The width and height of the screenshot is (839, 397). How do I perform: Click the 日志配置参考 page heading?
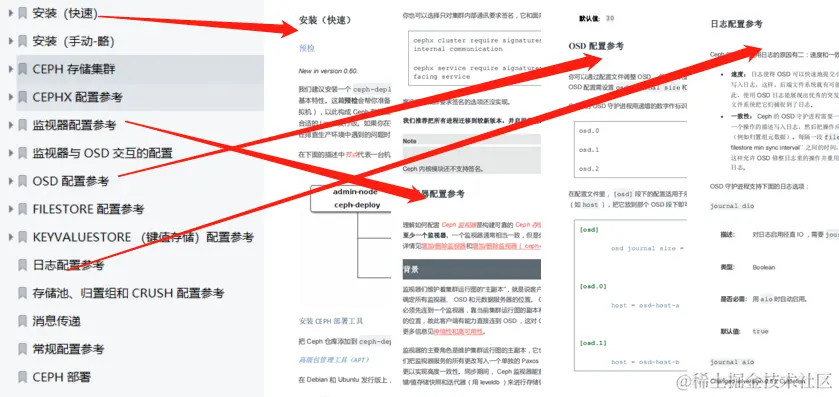click(x=736, y=24)
